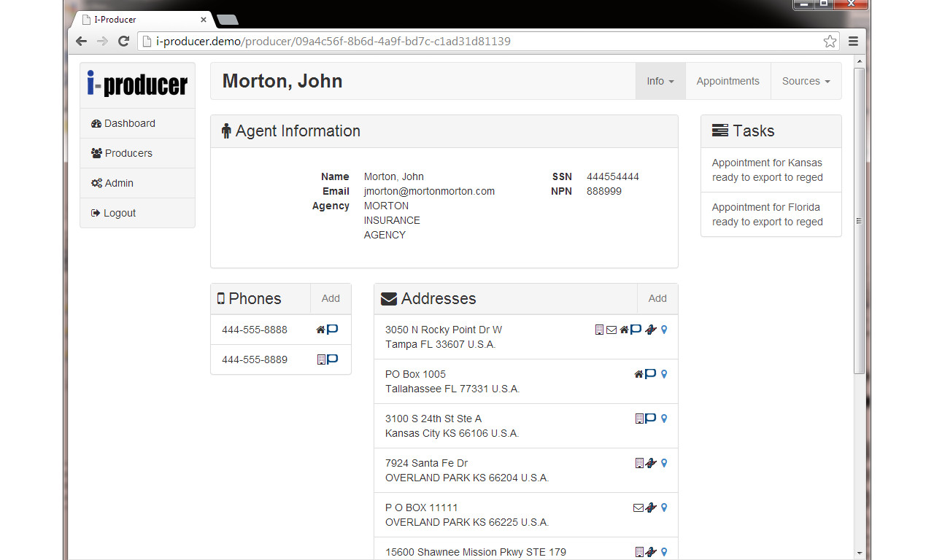Screen dimensions: 934x560
Task: Add a new address
Action: (657, 298)
